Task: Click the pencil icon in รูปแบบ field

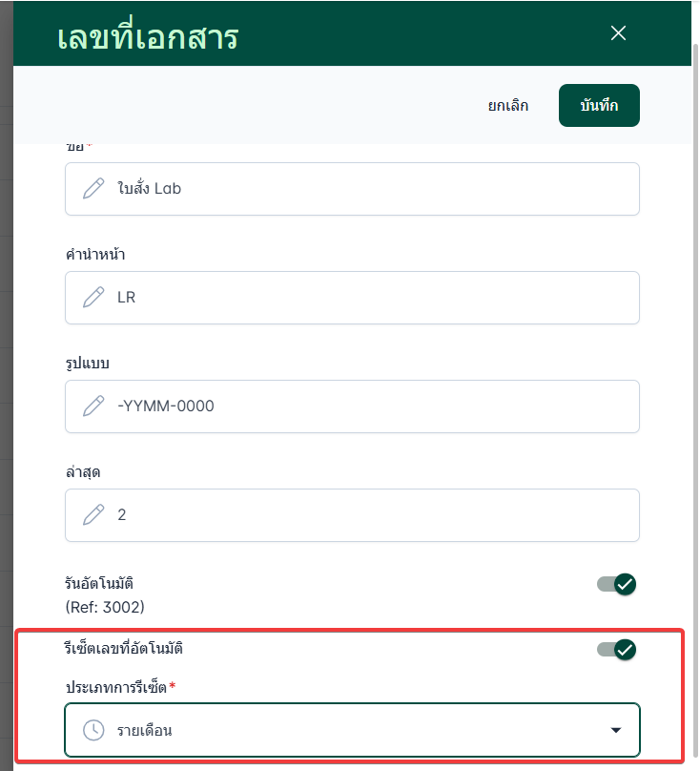Action: (x=93, y=406)
